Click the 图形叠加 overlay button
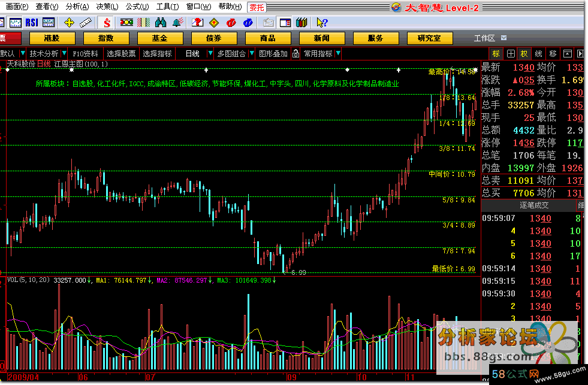 [x=273, y=53]
